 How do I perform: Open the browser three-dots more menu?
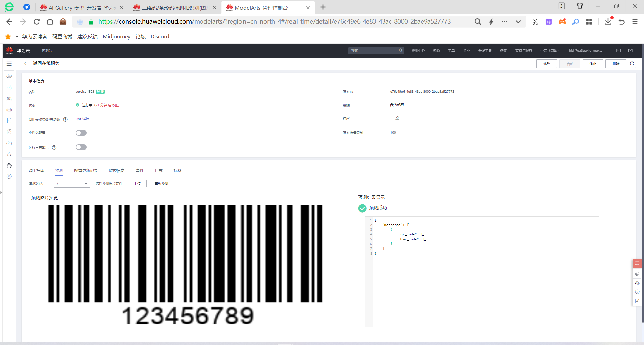click(x=504, y=22)
